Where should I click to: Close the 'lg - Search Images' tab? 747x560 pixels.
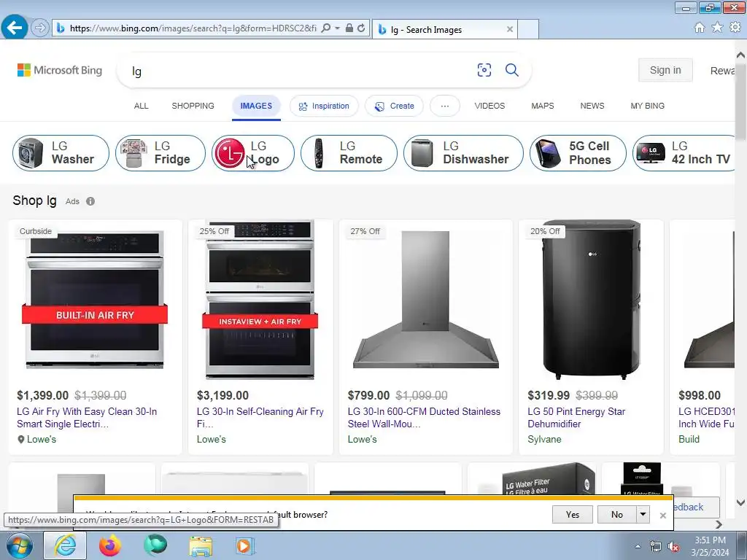click(510, 29)
